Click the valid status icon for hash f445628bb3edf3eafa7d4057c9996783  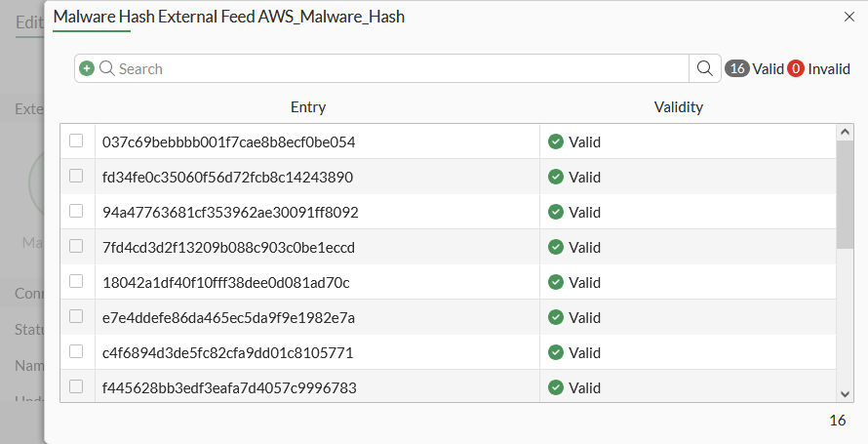coord(556,387)
